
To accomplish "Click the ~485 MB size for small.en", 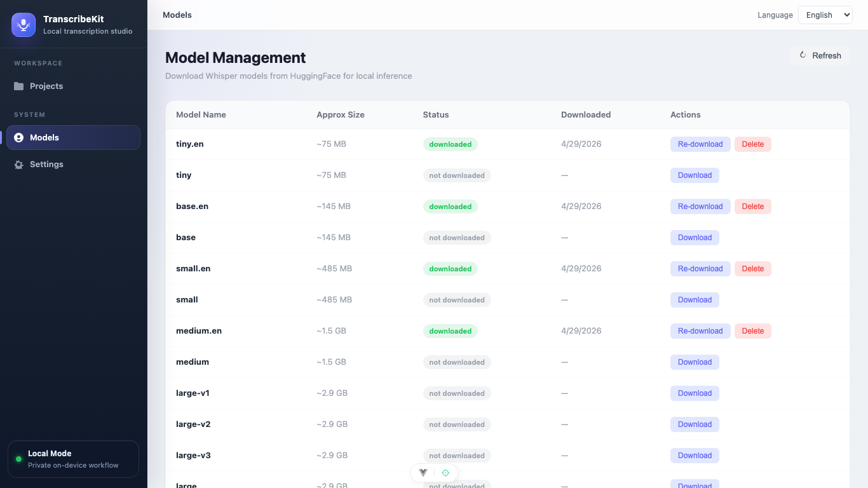I will click(x=334, y=269).
